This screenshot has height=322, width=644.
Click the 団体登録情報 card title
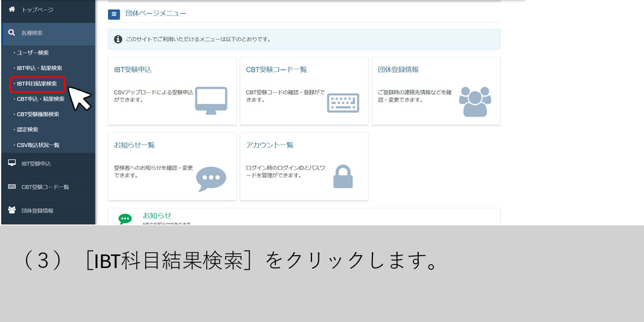click(x=399, y=70)
